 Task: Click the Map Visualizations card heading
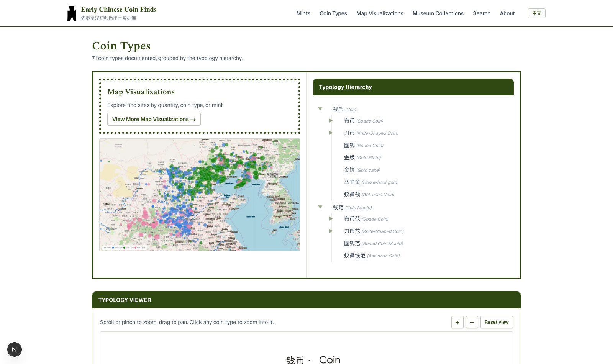141,92
